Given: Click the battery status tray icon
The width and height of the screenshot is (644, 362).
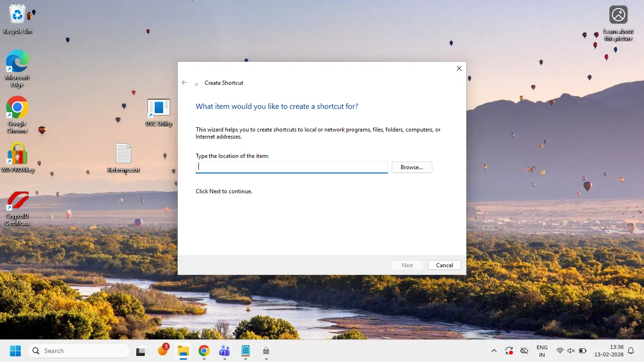Looking at the screenshot, I should 583,351.
